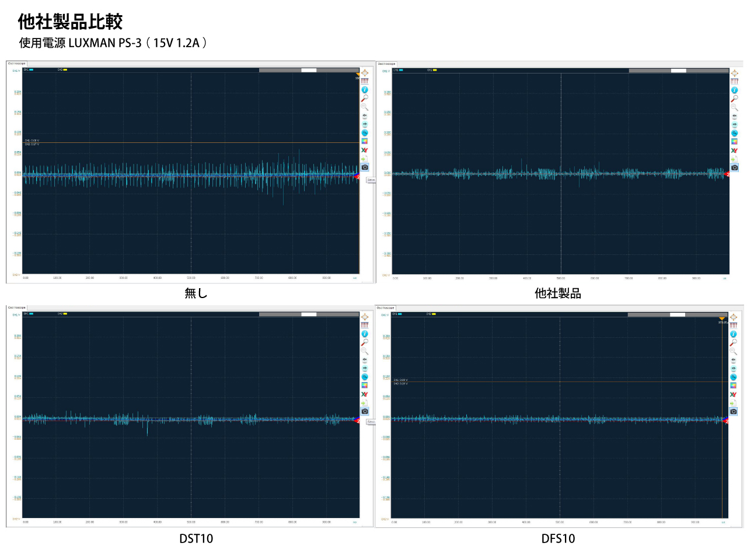Viewport: 747px width, 560px height.
Task: Click the Save button beside the 無し panel
Action: 371,180
